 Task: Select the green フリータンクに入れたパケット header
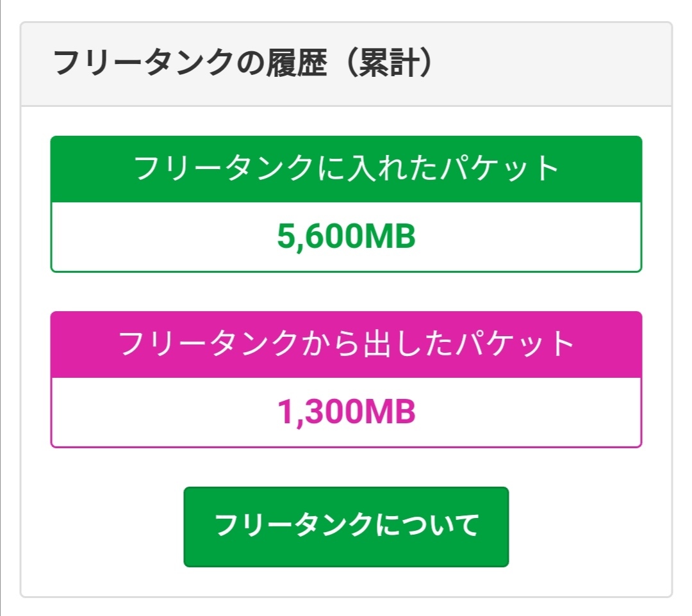coord(346,169)
